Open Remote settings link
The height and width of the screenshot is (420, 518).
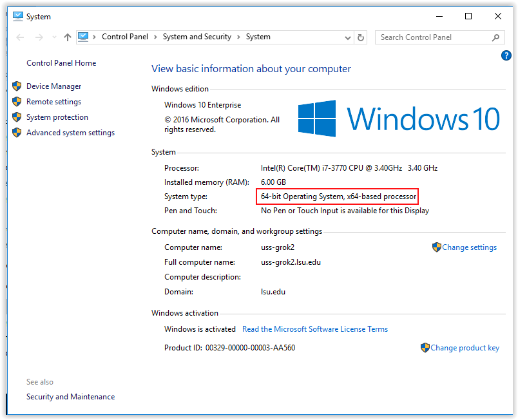click(x=54, y=102)
